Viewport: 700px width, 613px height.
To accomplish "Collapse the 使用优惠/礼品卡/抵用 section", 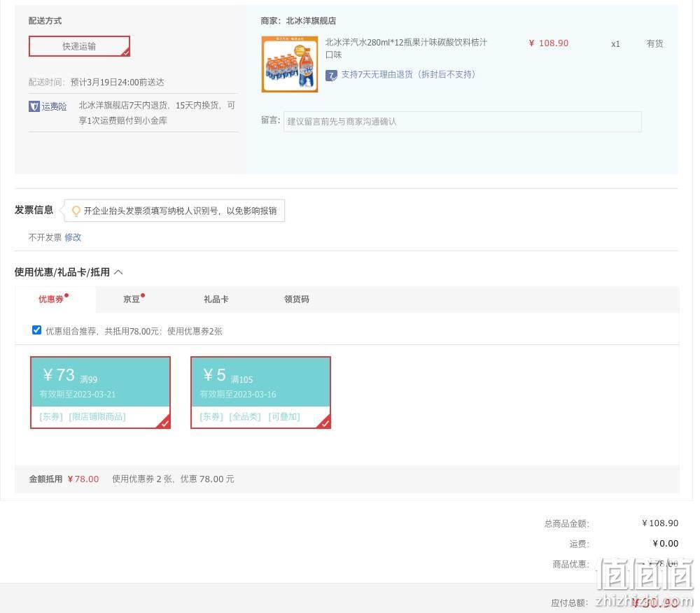I will pyautogui.click(x=119, y=272).
